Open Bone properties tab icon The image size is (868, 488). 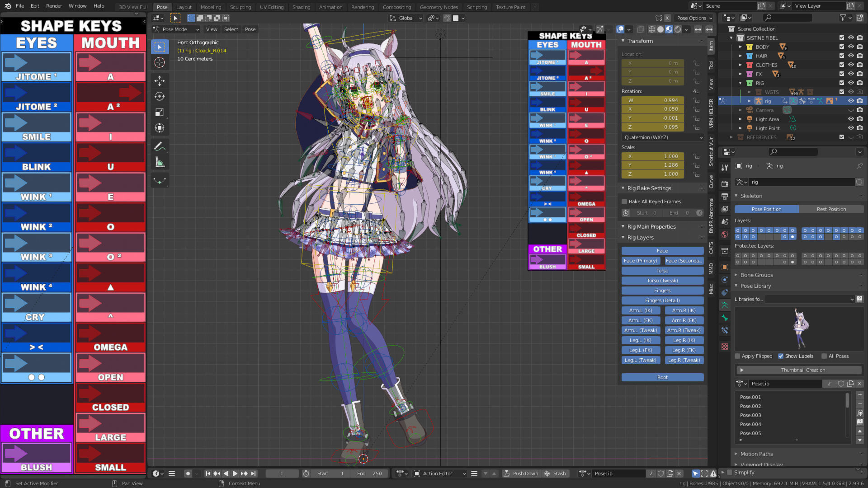pos(725,318)
